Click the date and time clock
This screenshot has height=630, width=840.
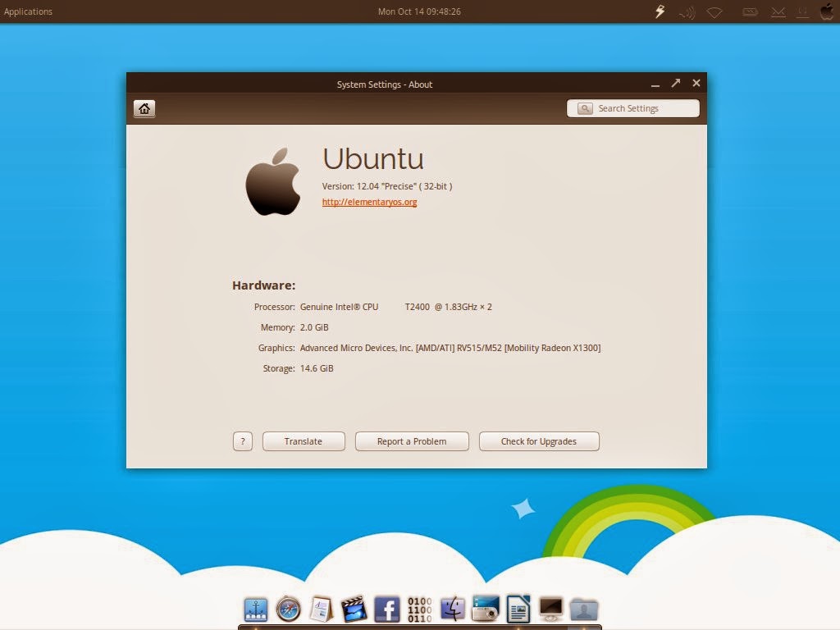tap(419, 11)
